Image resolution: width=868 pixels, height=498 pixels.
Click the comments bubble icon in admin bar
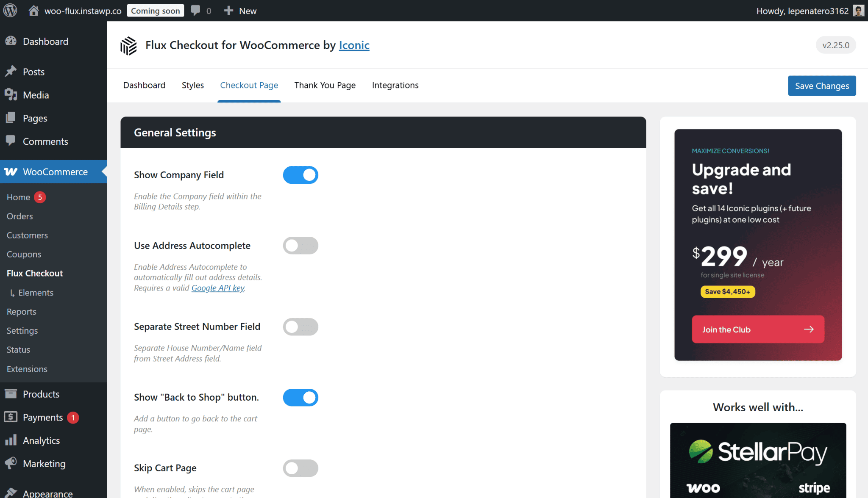point(195,11)
